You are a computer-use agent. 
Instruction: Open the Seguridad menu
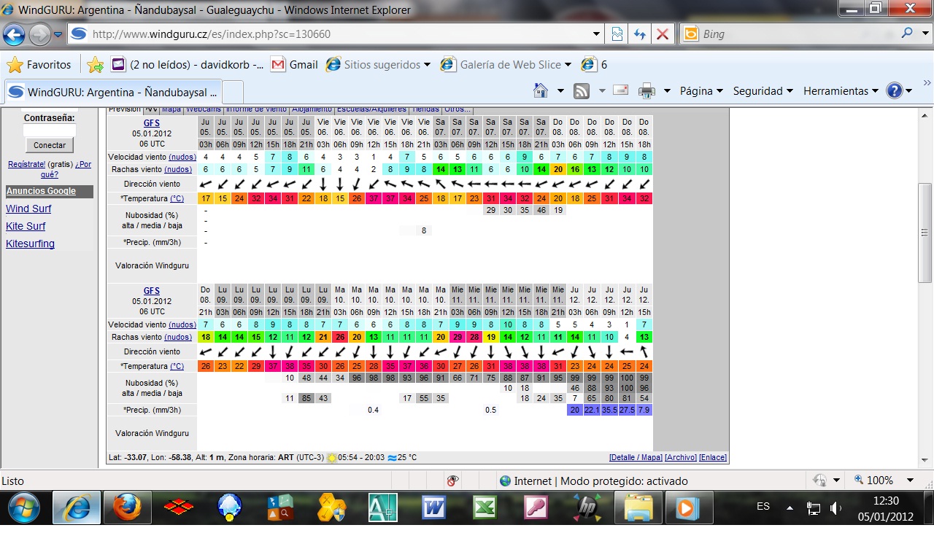[x=763, y=91]
